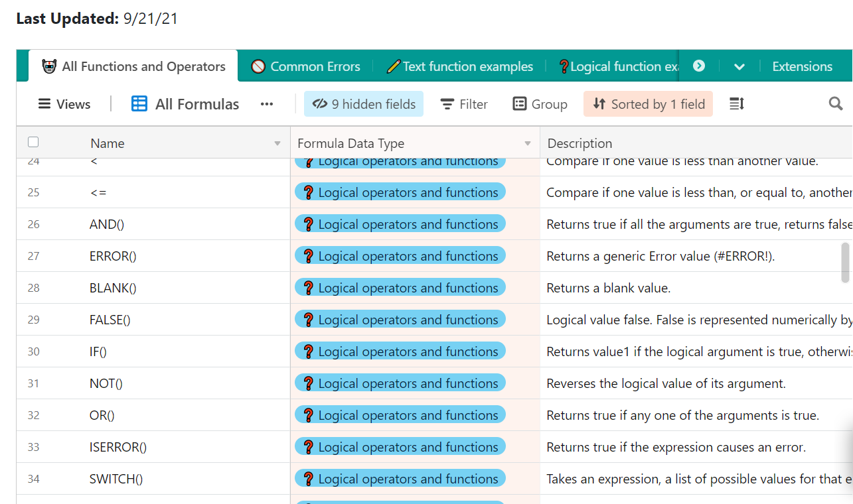Image resolution: width=853 pixels, height=504 pixels.
Task: Click the ISERROR() description cell
Action: coord(696,447)
